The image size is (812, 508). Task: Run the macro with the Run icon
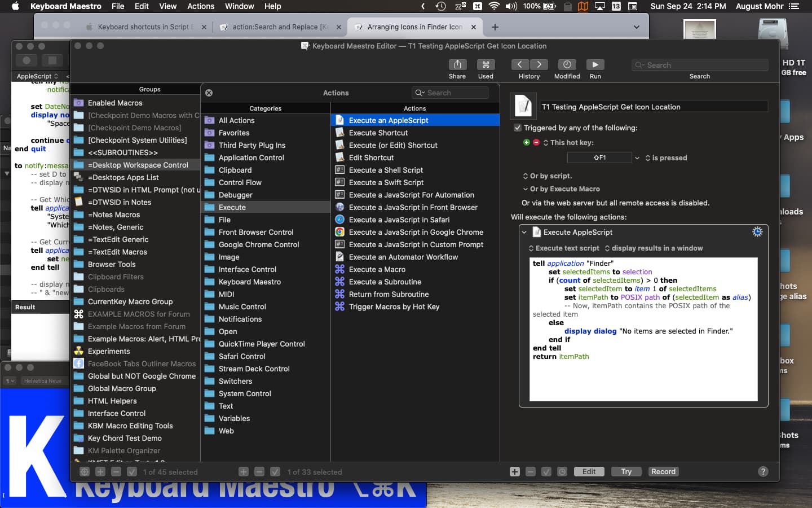tap(595, 65)
